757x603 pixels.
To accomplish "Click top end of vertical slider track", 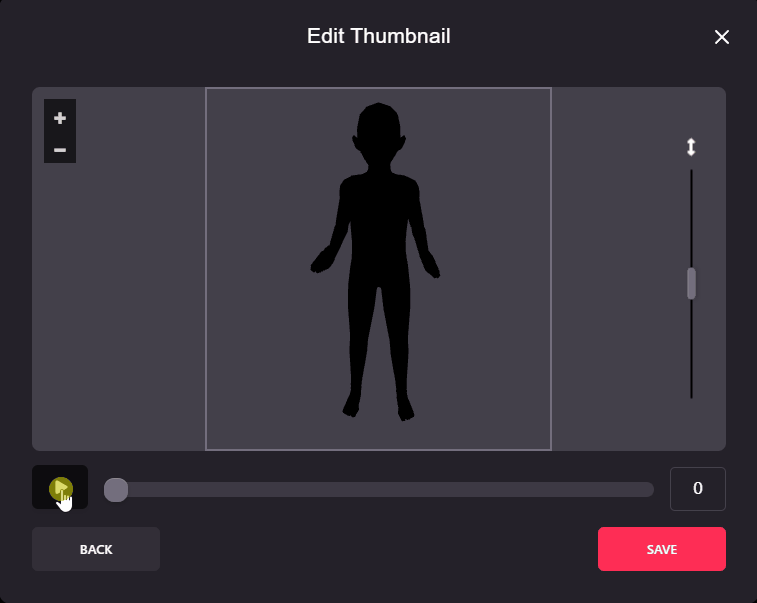I will [691, 173].
